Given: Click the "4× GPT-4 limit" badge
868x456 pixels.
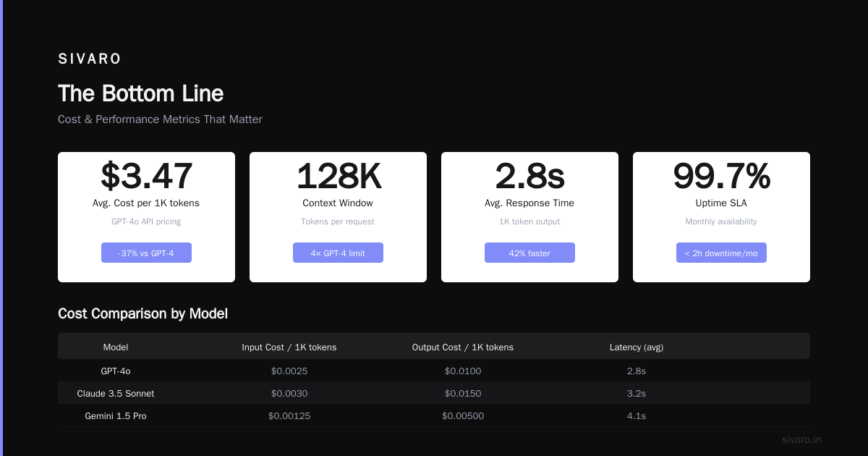Looking at the screenshot, I should (x=338, y=253).
